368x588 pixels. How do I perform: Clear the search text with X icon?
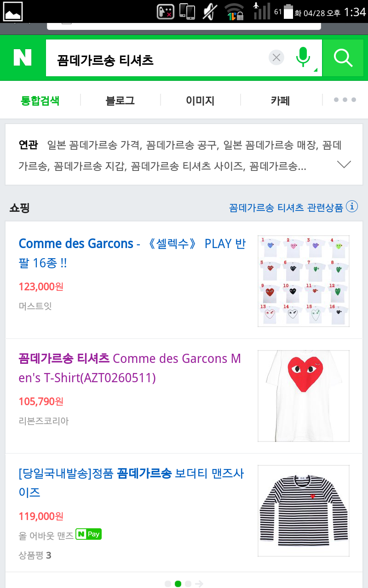click(276, 58)
